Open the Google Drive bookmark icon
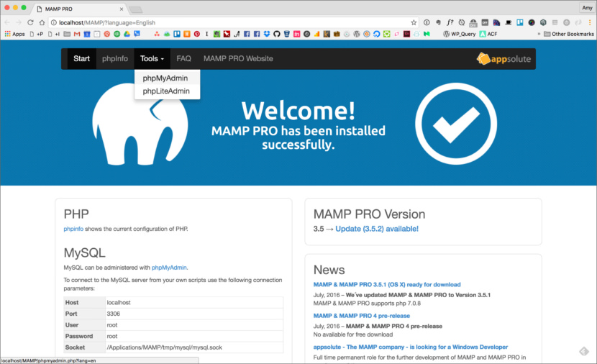 tap(127, 34)
